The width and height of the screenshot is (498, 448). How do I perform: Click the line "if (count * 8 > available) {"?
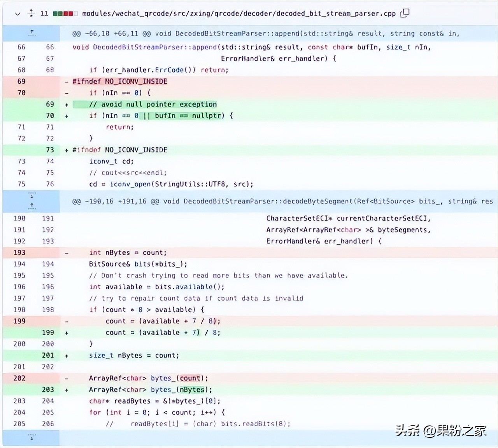pos(147,310)
